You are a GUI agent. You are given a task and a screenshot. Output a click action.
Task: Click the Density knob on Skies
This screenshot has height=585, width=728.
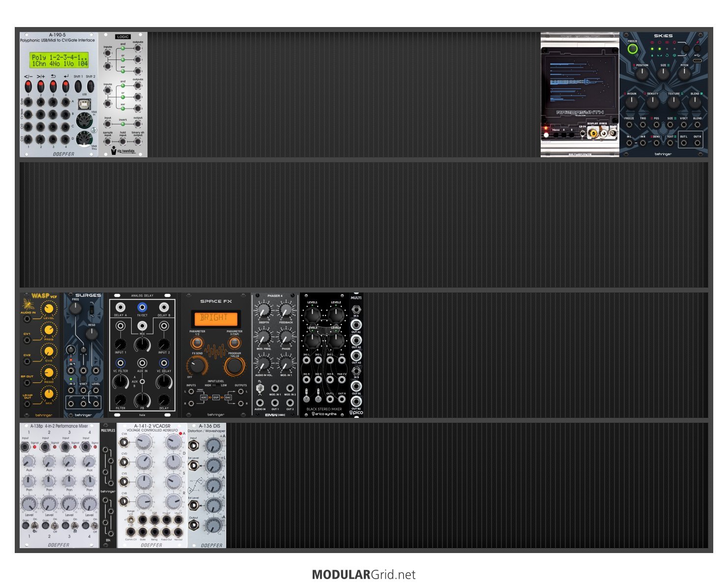[x=652, y=102]
